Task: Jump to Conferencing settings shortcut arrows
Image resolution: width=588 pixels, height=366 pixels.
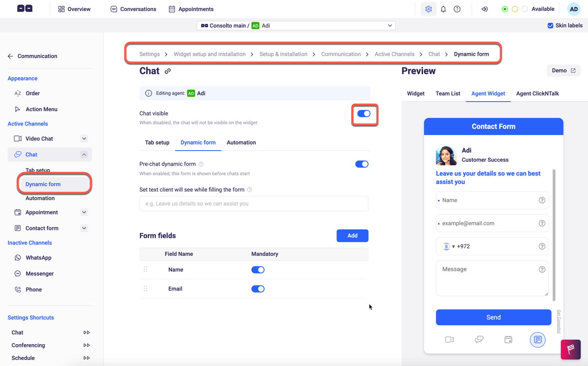Action: (86, 345)
